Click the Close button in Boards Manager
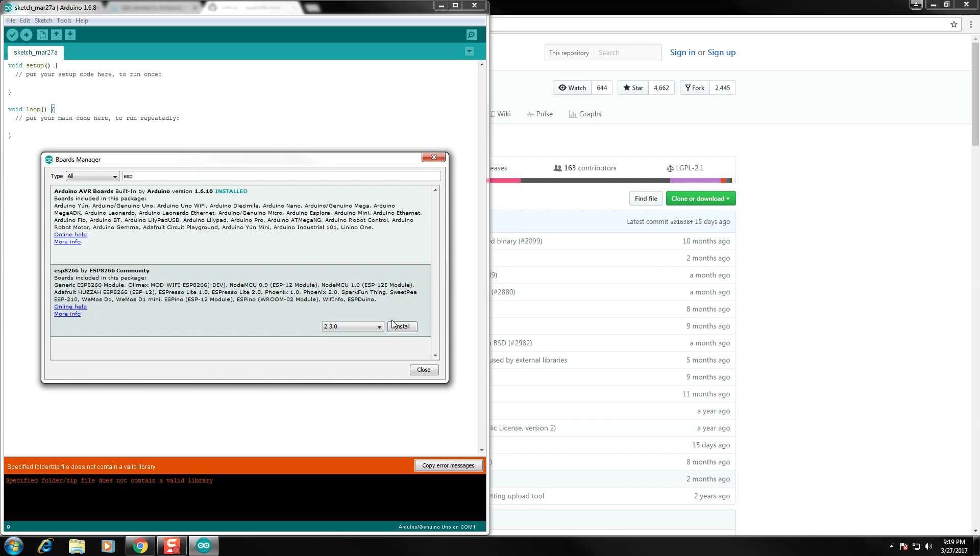The height and width of the screenshot is (556, 980). pos(423,369)
